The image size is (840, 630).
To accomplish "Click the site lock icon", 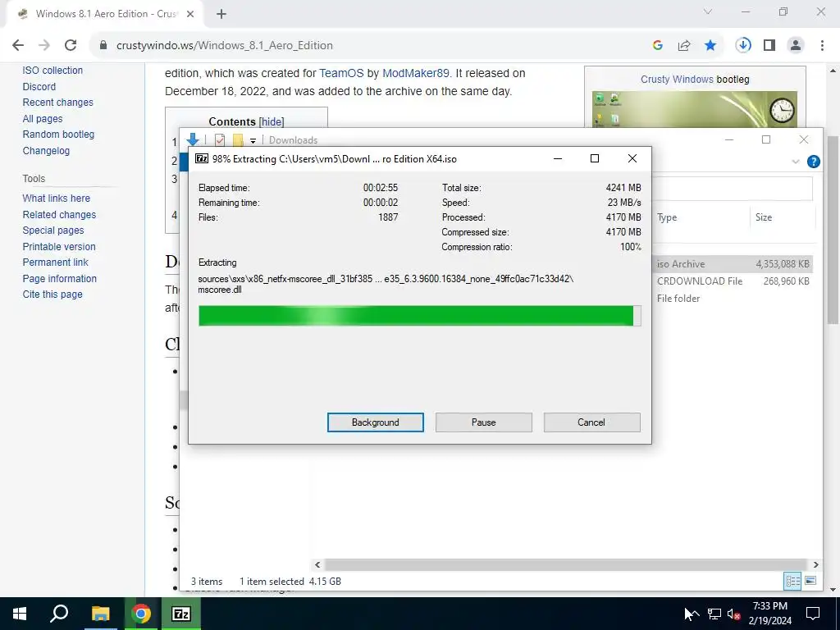I will (x=103, y=46).
